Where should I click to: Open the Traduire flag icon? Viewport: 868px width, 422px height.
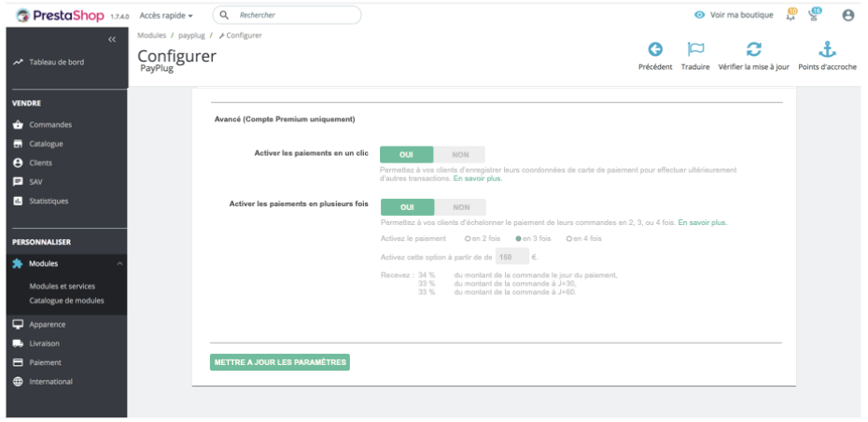pyautogui.click(x=695, y=49)
